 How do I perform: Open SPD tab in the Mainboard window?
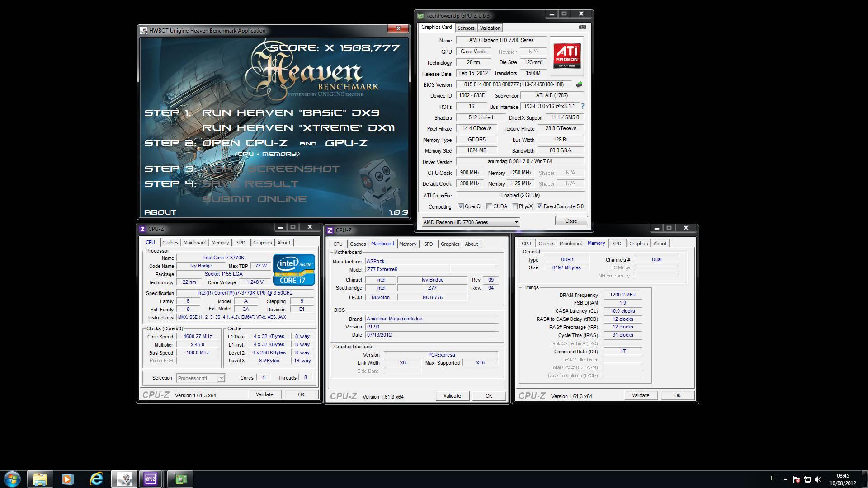(x=428, y=244)
